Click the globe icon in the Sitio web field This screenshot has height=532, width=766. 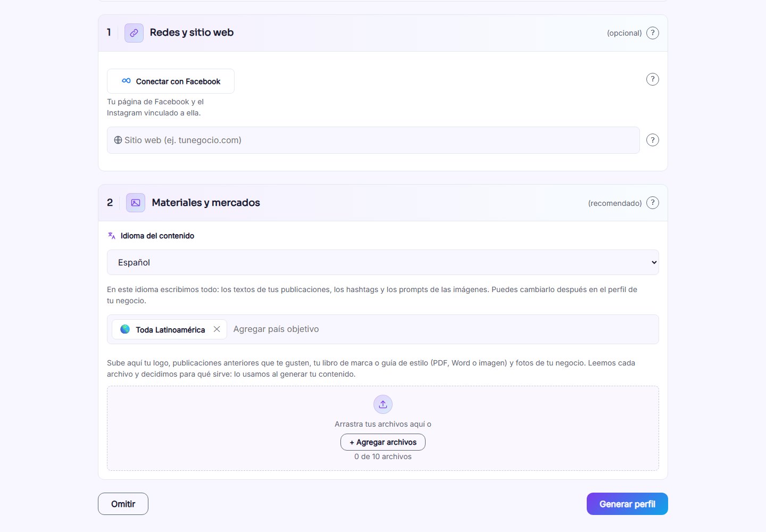tap(118, 140)
